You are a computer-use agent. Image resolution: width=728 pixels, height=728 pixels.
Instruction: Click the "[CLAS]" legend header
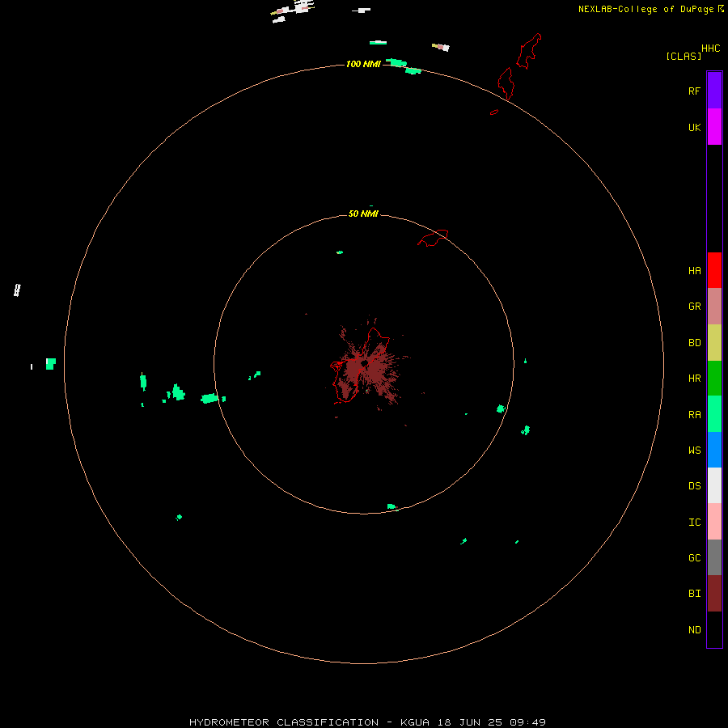click(x=684, y=56)
